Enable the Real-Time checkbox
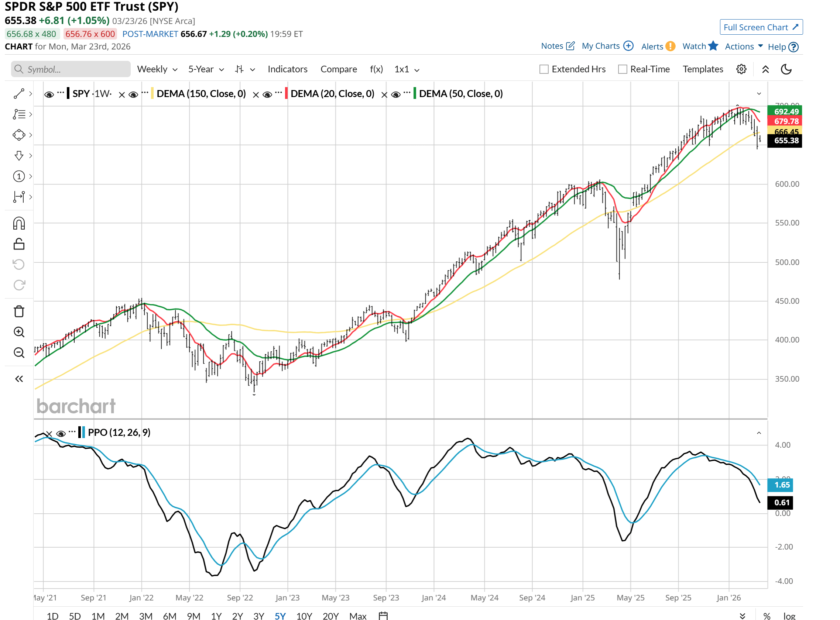 [x=622, y=69]
